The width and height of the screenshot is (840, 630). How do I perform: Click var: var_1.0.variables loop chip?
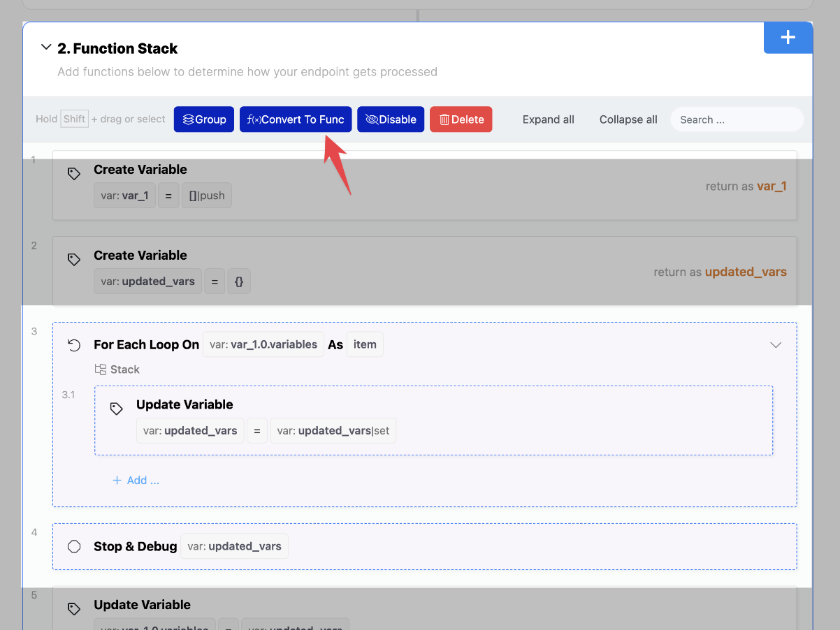click(x=263, y=344)
